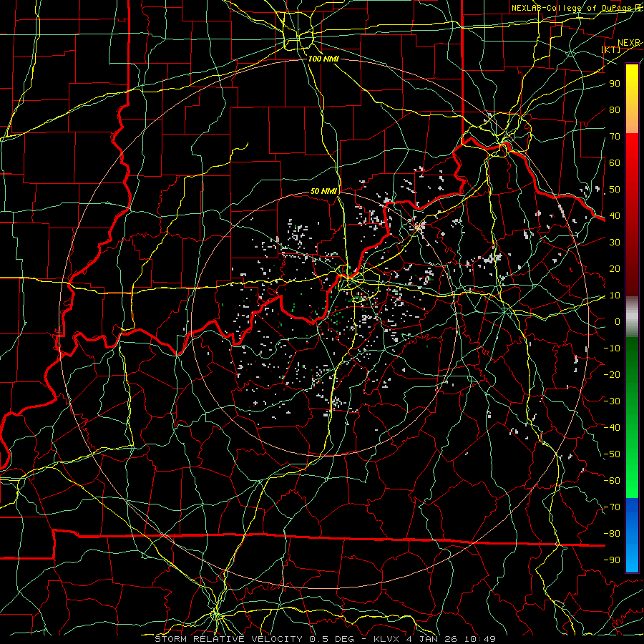Click the "-70" value on the velocity scale
Image resolution: width=644 pixels, height=644 pixels.
point(612,507)
